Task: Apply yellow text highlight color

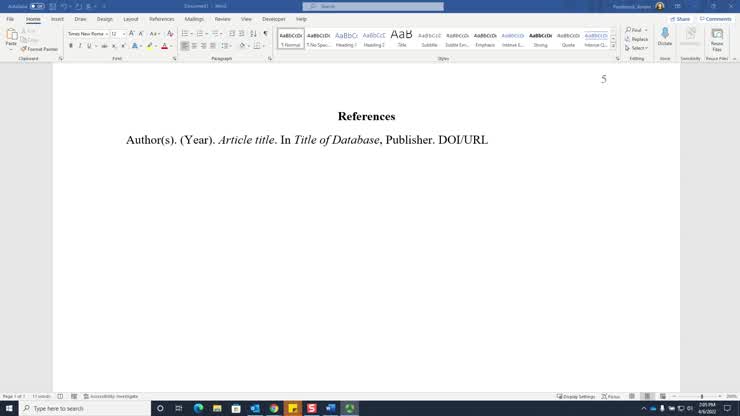Action: tap(150, 46)
